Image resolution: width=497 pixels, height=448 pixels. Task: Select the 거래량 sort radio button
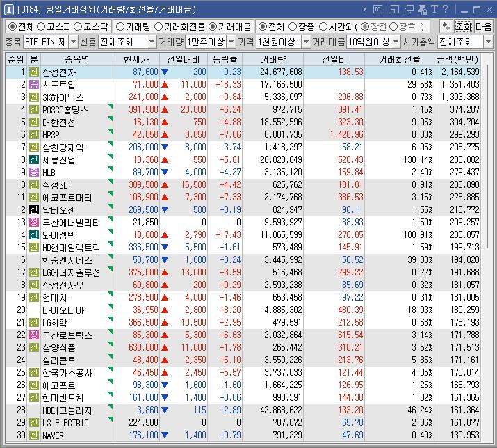click(120, 26)
